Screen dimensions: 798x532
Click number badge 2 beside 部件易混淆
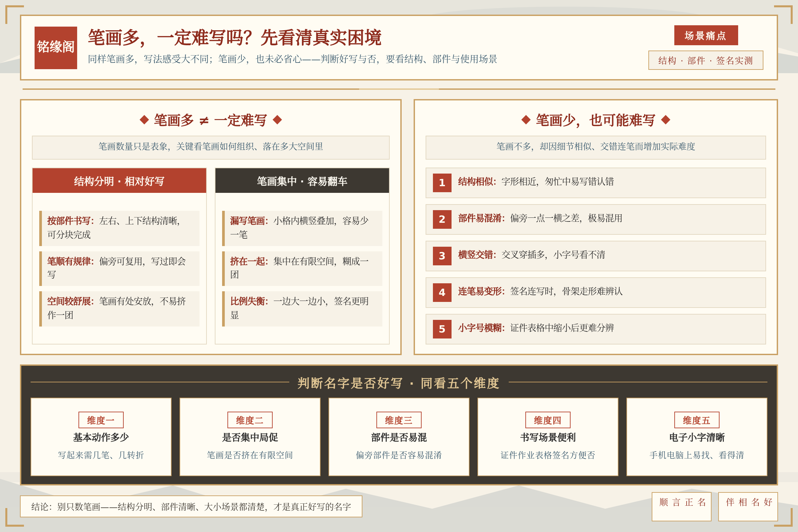442,219
